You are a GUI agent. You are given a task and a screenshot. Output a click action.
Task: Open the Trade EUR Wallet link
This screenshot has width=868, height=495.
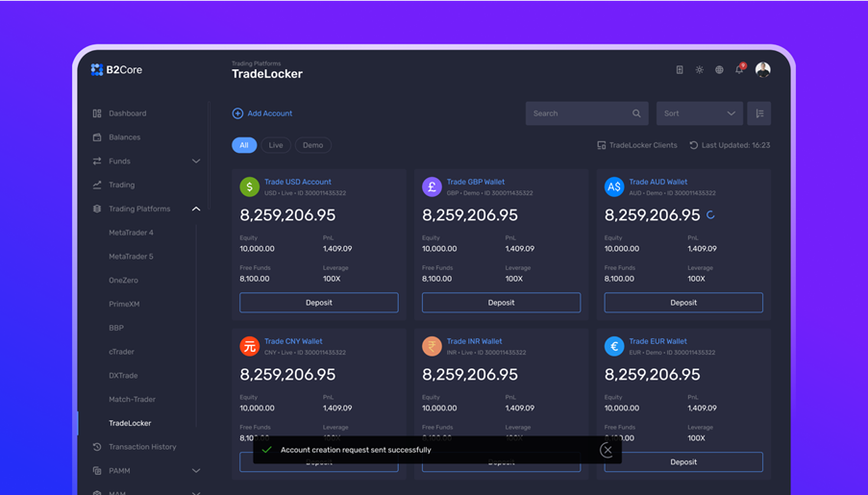[x=658, y=341]
